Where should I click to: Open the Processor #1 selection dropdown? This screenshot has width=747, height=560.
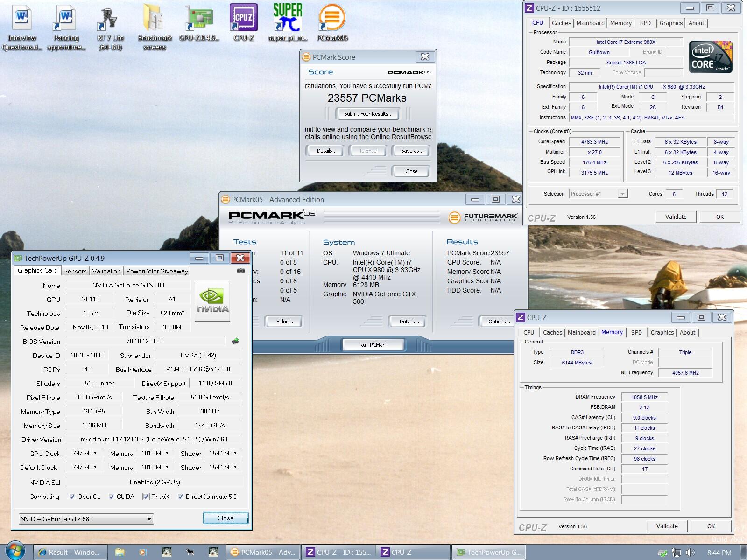[599, 194]
